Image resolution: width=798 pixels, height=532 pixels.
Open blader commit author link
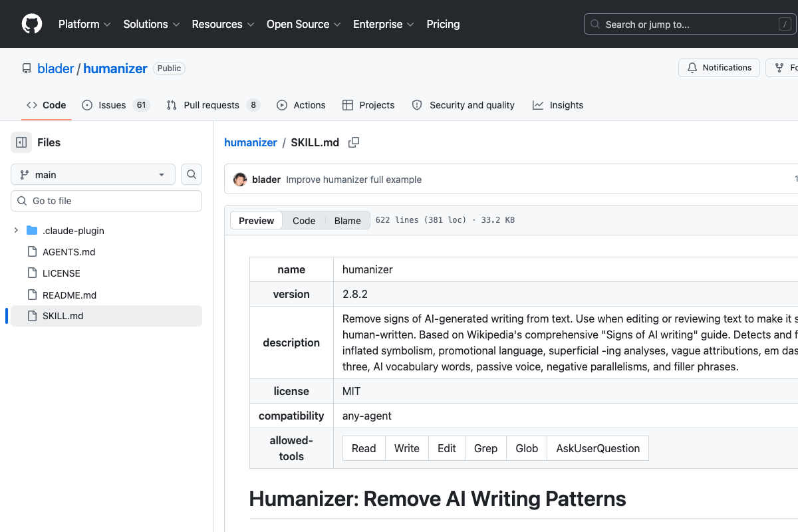[266, 180]
